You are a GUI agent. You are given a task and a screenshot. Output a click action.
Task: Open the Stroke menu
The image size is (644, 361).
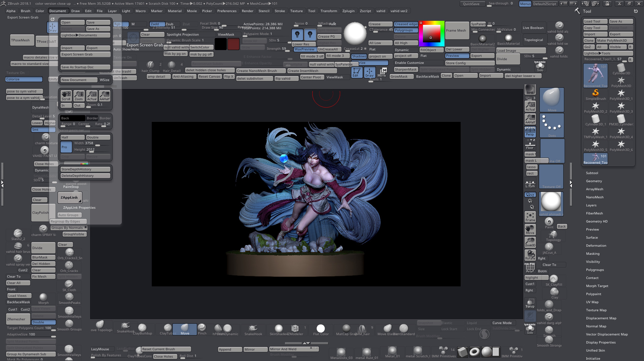[x=280, y=11]
